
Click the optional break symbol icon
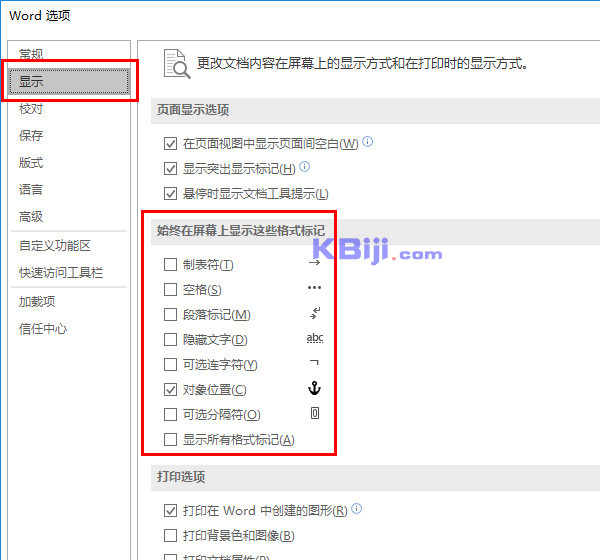pos(315,413)
